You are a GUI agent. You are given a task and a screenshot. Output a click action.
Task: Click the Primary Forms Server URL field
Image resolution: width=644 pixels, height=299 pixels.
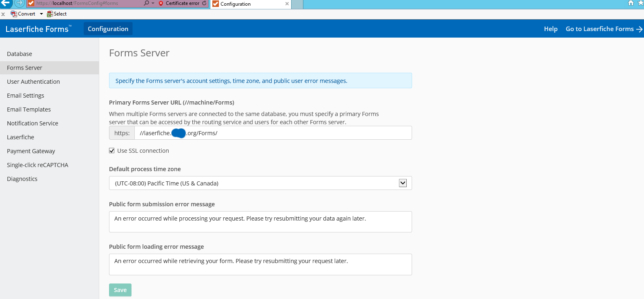click(273, 133)
